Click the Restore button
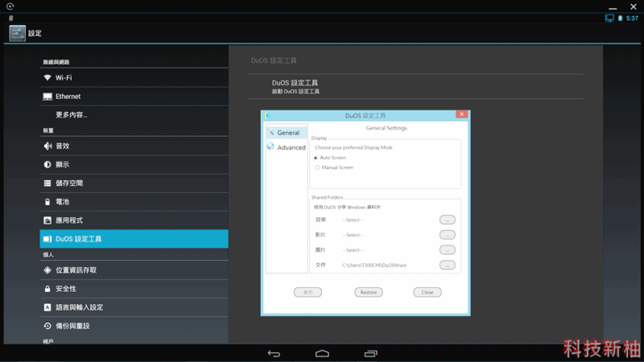Image resolution: width=644 pixels, height=362 pixels. coord(369,292)
